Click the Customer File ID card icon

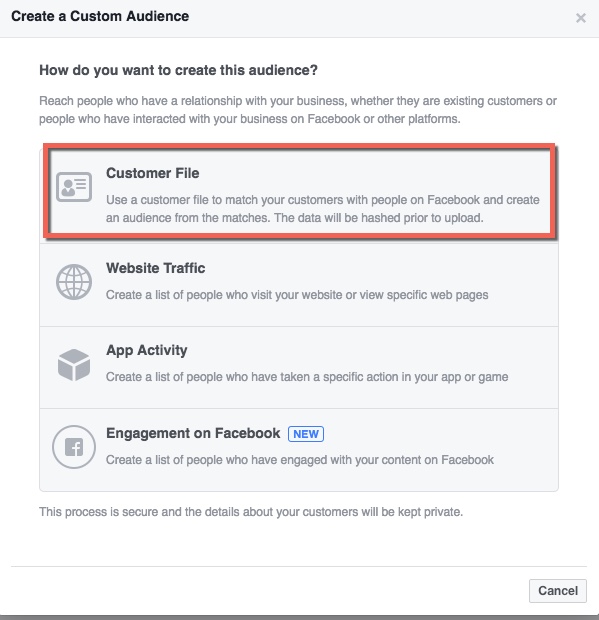(x=74, y=187)
